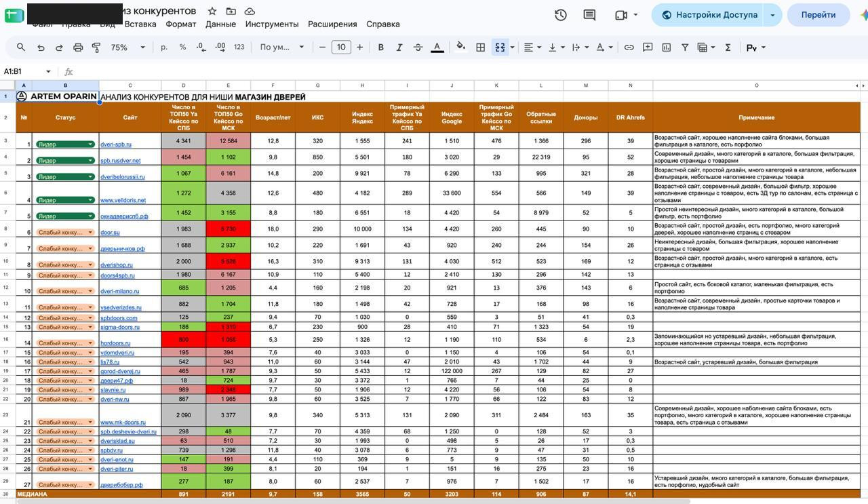
Task: Redo the last action
Action: [59, 47]
